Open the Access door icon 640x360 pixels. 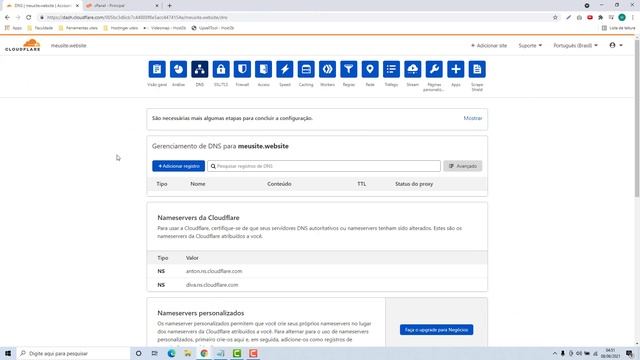[x=263, y=69]
